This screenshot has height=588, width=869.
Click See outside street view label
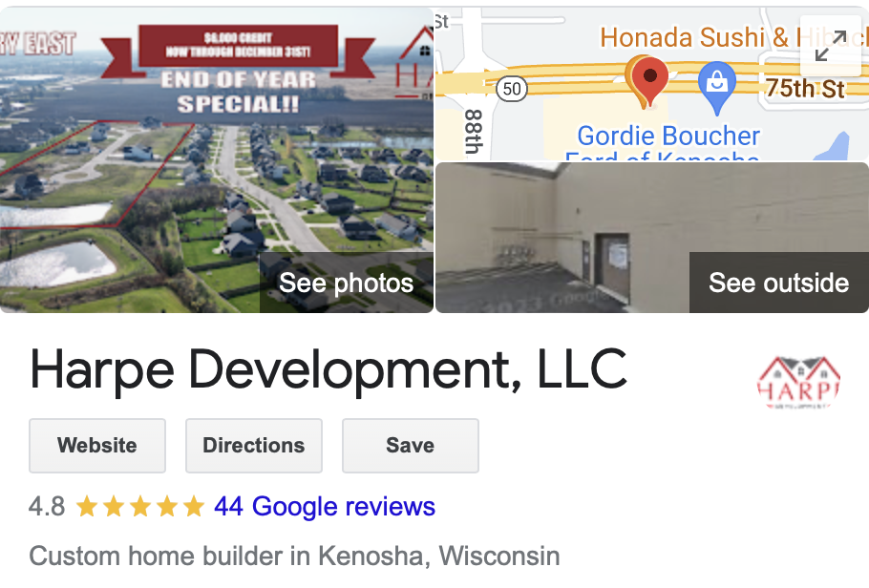778,283
